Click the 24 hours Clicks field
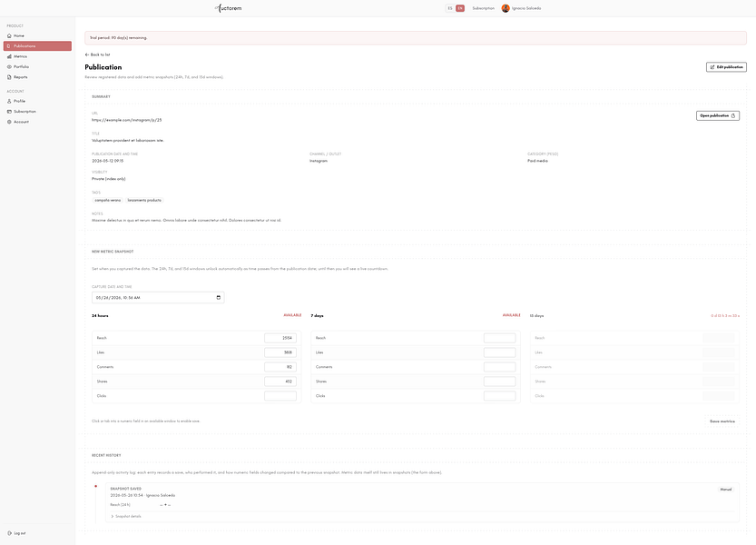Image resolution: width=756 pixels, height=545 pixels. [280, 396]
